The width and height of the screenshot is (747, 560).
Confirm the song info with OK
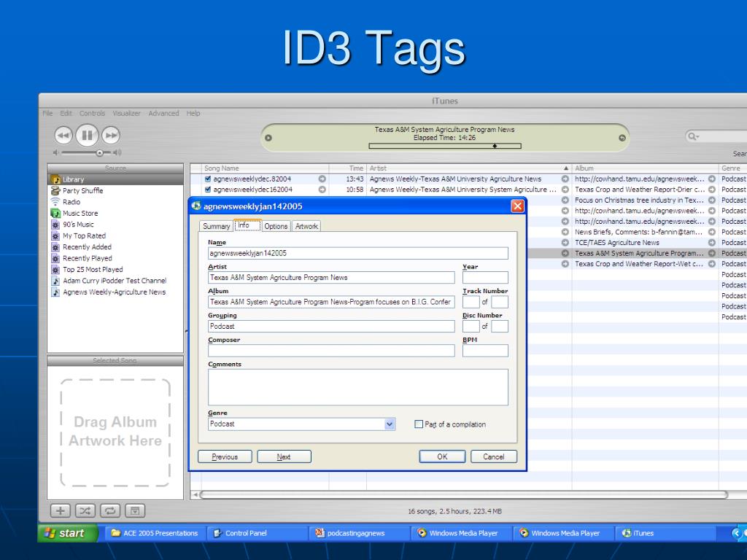(442, 456)
